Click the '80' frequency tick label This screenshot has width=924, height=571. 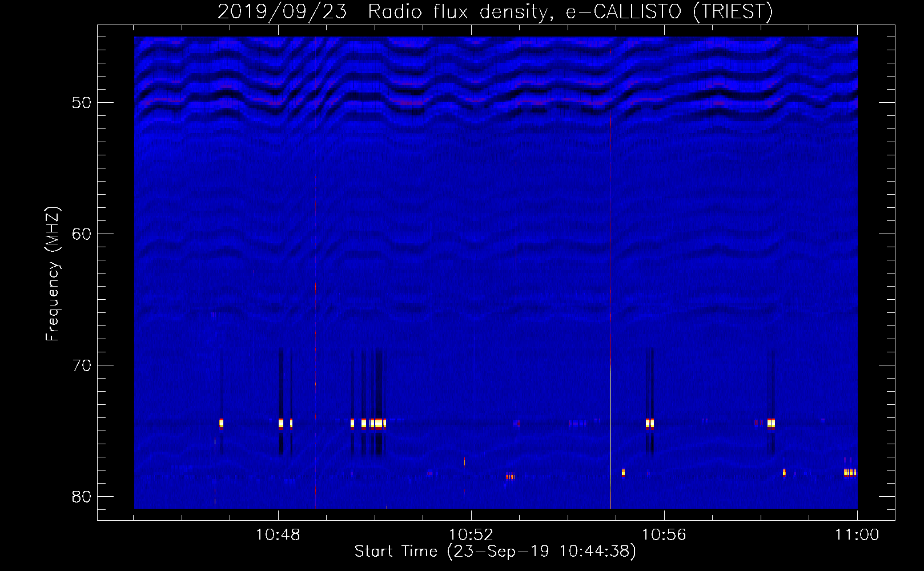(82, 497)
